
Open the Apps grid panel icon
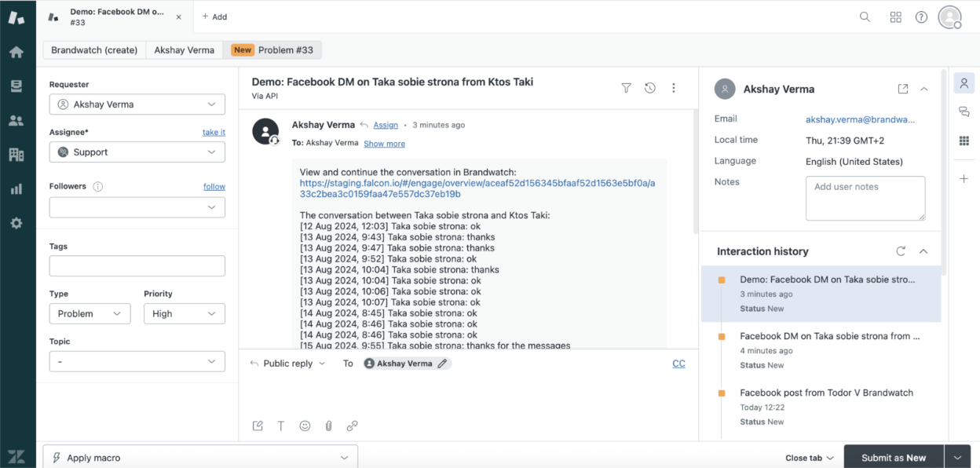[964, 141]
